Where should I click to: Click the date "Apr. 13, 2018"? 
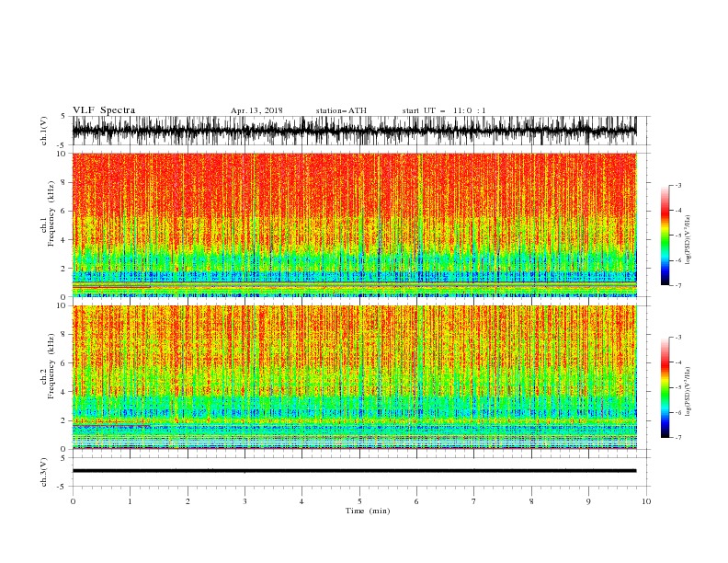tap(256, 110)
